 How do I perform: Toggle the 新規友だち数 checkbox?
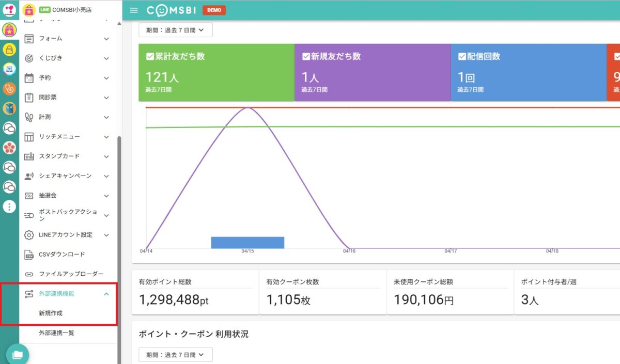[x=306, y=56]
